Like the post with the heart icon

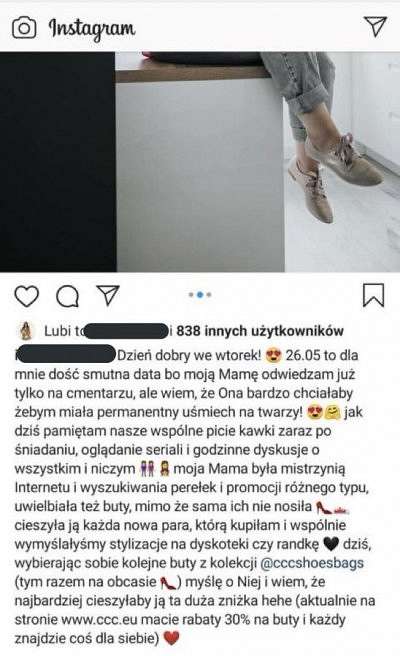pos(27,296)
